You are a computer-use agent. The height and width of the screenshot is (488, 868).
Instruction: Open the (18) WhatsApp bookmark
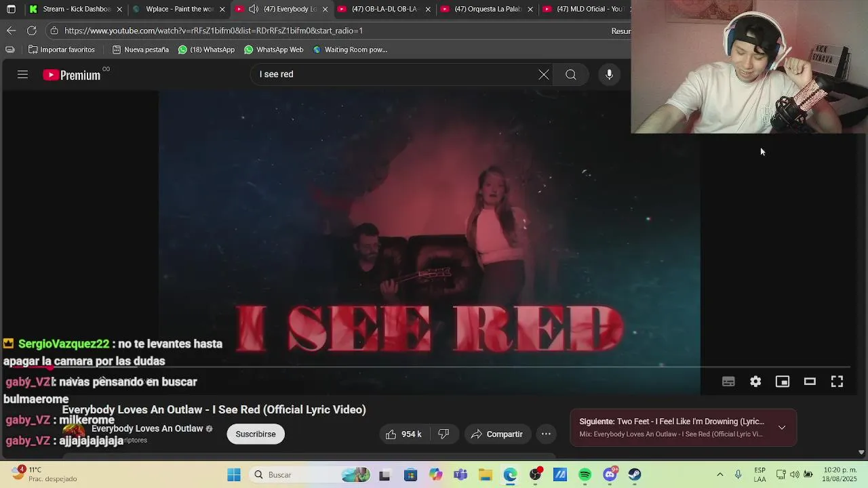pos(206,49)
